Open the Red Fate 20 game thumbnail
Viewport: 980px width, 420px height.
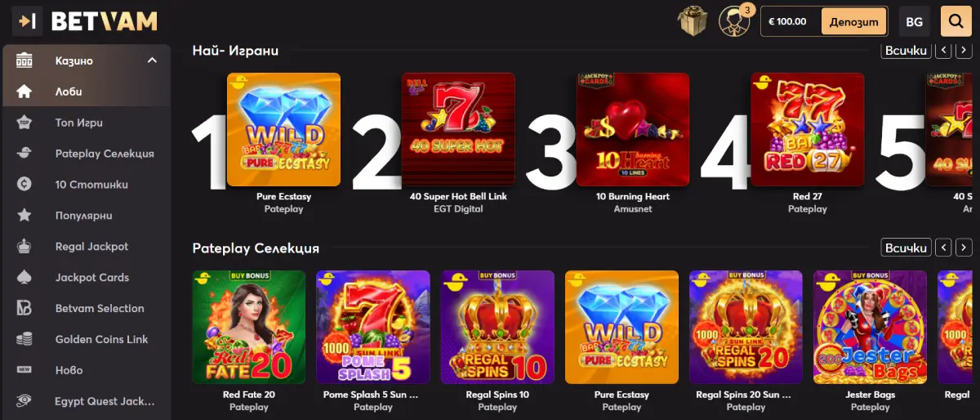point(249,327)
